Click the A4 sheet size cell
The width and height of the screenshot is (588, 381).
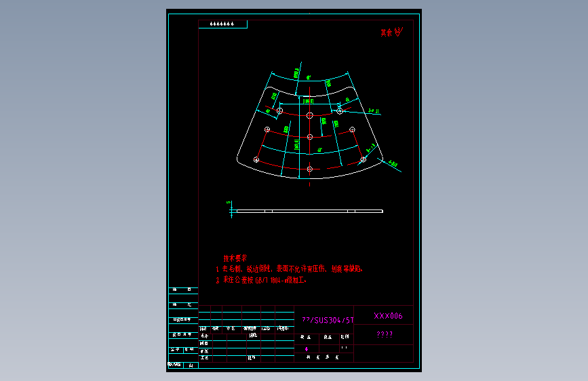(191, 365)
